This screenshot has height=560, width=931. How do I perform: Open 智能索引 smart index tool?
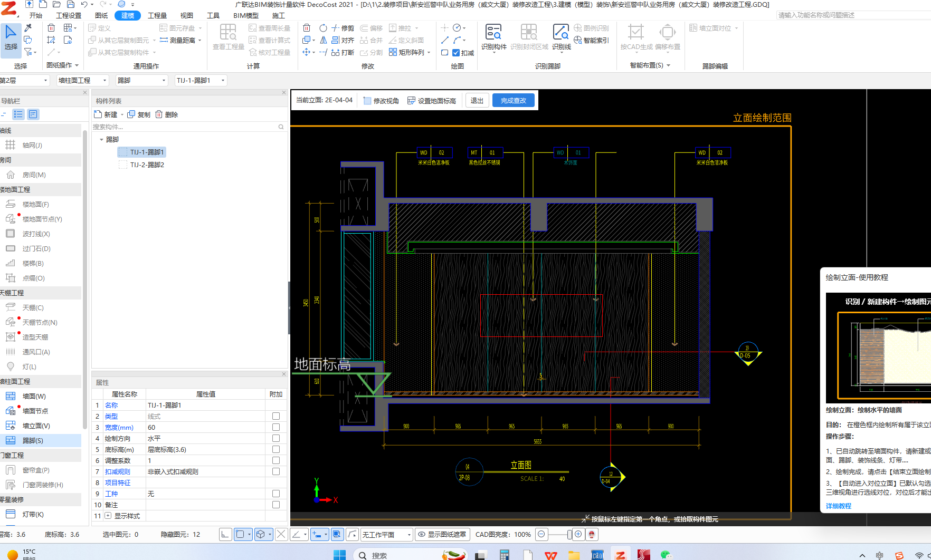[591, 40]
